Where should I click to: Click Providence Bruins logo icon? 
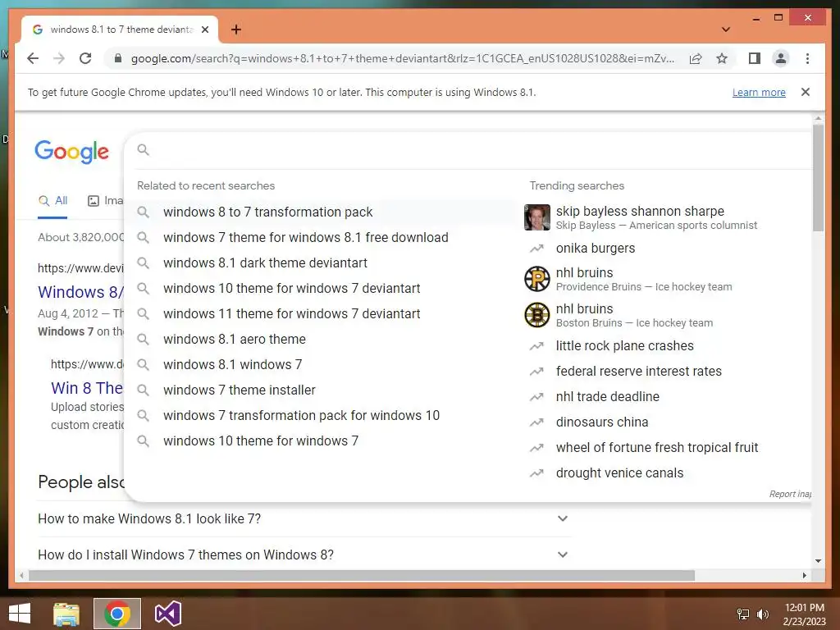point(536,279)
